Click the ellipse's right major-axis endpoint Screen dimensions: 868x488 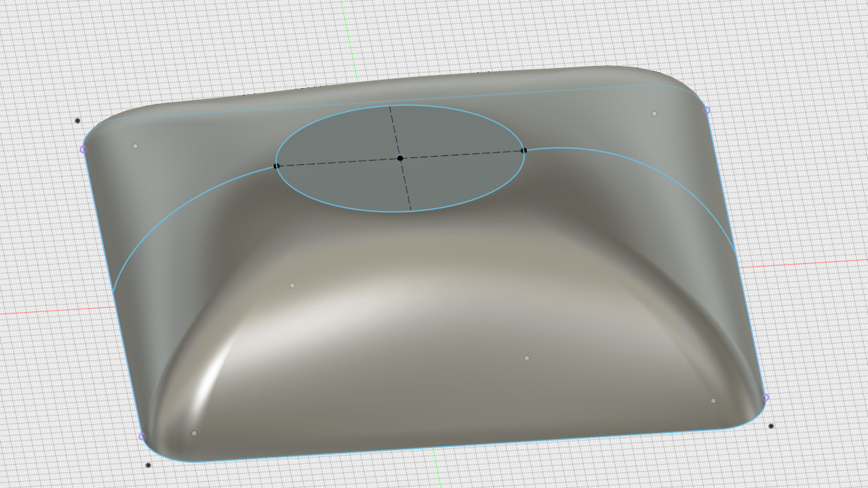524,151
